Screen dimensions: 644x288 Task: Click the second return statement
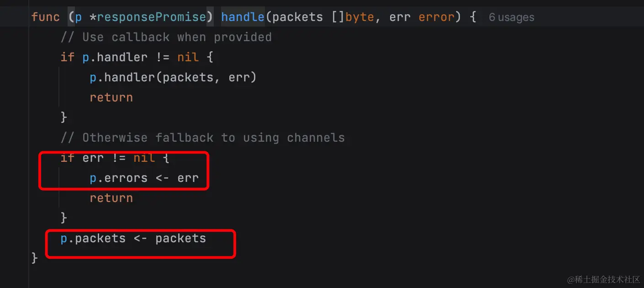pos(111,198)
